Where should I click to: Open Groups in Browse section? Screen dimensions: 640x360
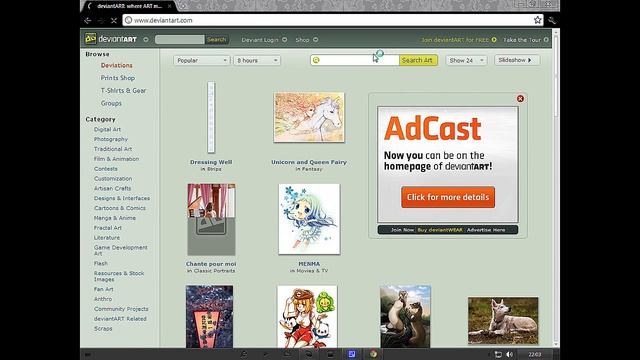point(111,103)
